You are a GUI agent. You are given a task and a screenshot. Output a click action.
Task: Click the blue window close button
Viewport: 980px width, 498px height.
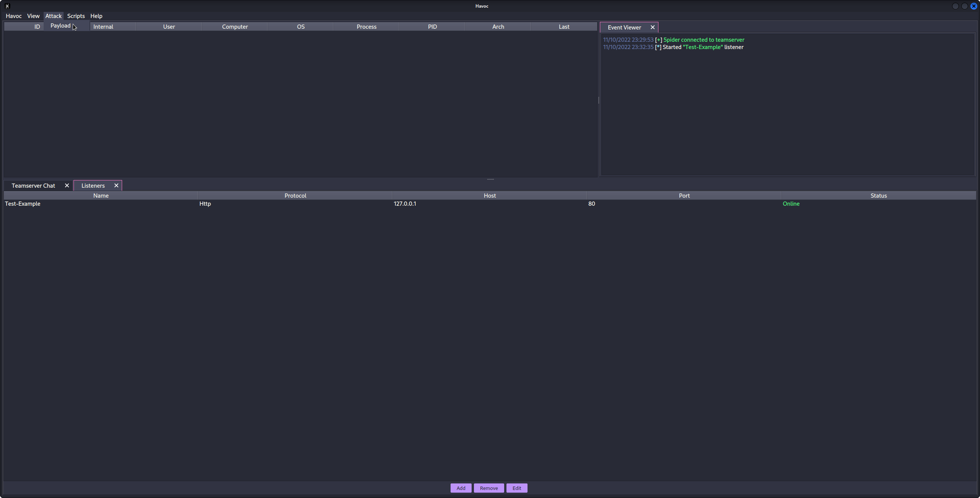(x=973, y=6)
